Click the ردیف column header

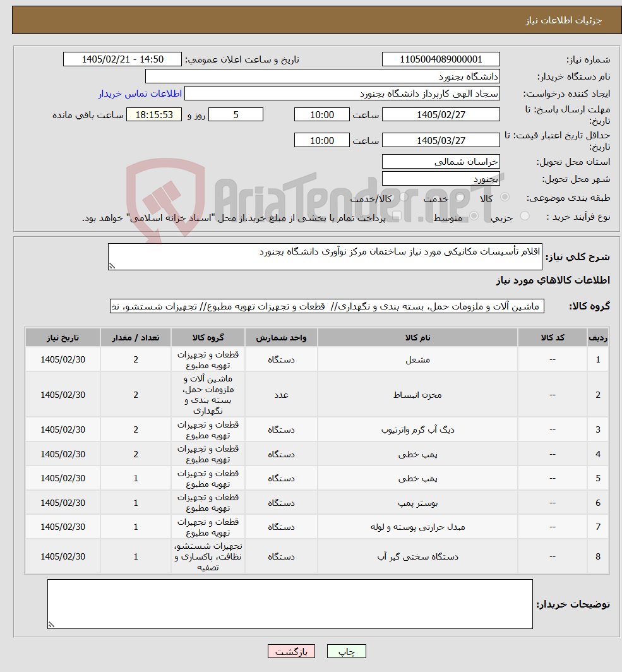598,338
